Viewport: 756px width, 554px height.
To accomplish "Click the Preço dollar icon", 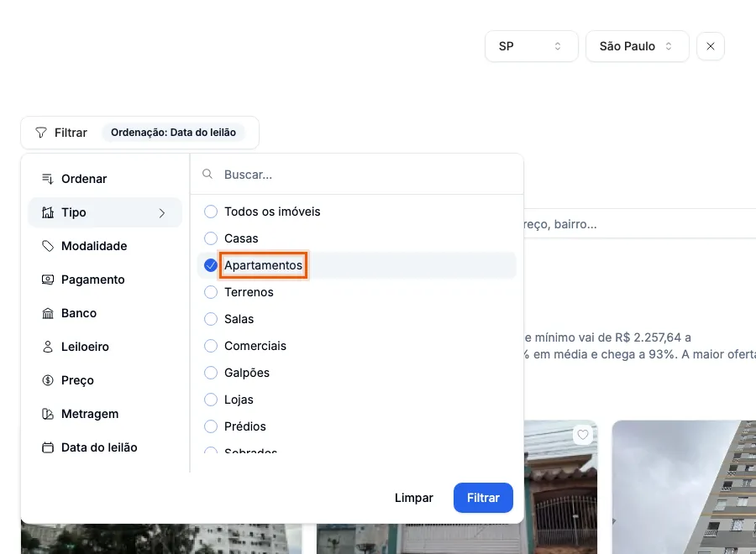I will [x=47, y=380].
